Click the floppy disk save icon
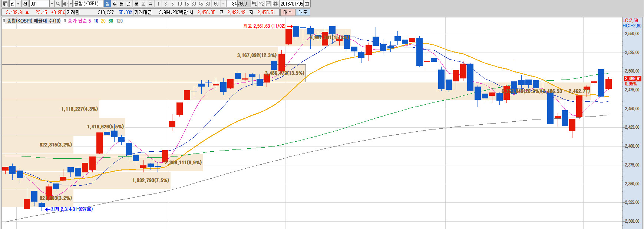 pyautogui.click(x=268, y=4)
